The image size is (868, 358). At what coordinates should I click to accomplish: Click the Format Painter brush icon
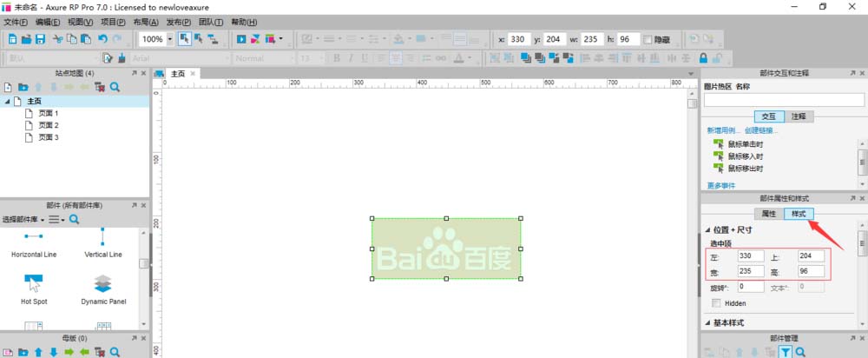click(x=122, y=58)
